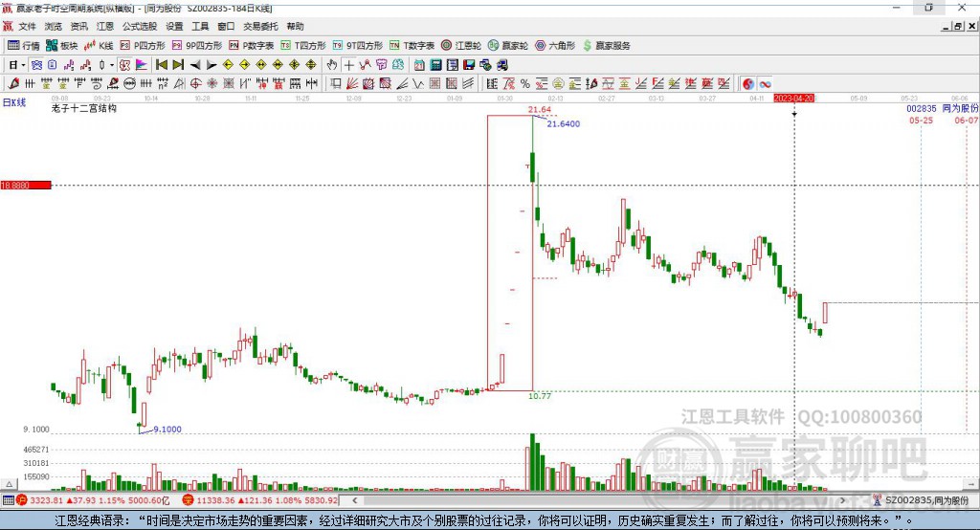Viewport: 980px width, 530px height.
Task: Click the black left-arrow step-back icon
Action: coord(195,64)
